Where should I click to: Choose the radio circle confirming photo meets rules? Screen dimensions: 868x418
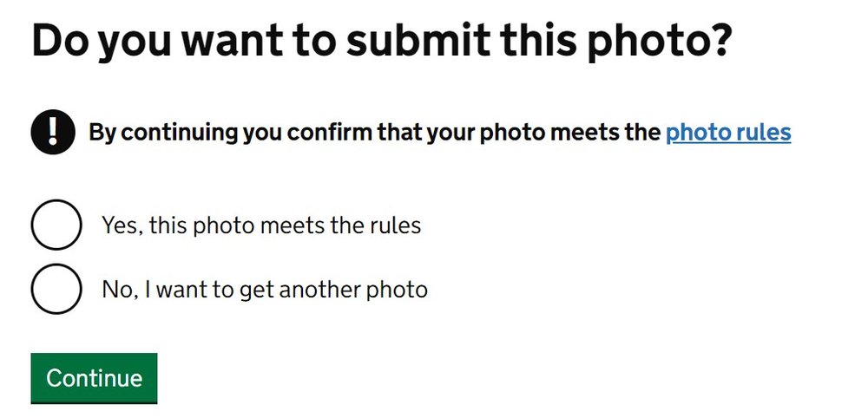57,225
